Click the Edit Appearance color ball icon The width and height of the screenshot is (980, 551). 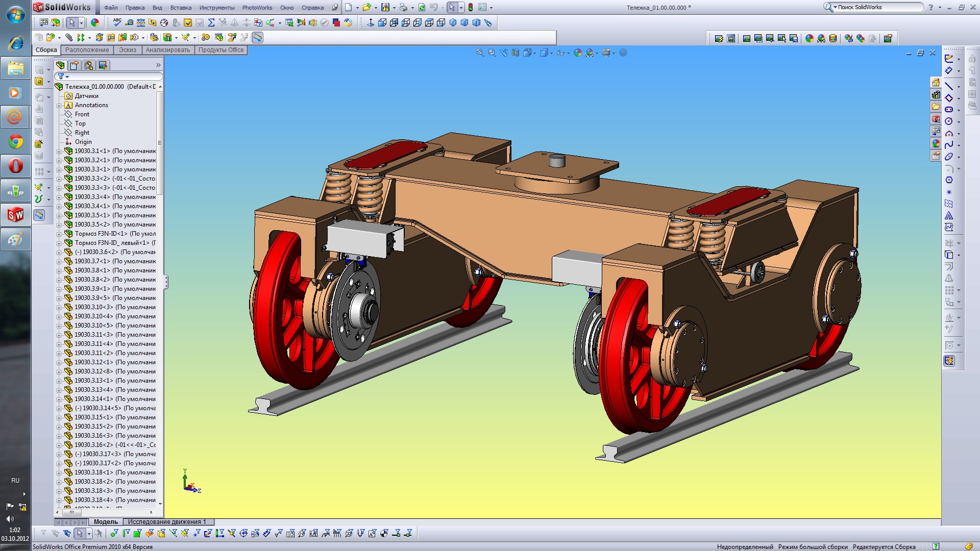577,53
